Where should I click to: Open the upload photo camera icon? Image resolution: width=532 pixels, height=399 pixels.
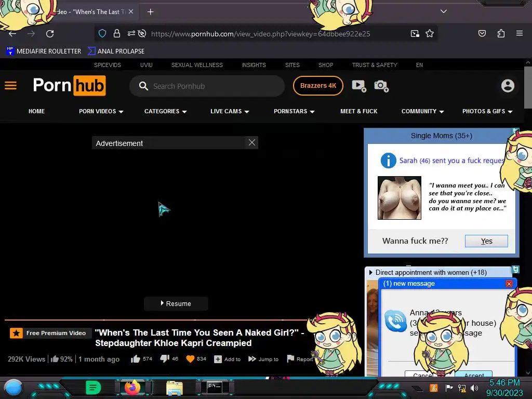click(x=381, y=86)
